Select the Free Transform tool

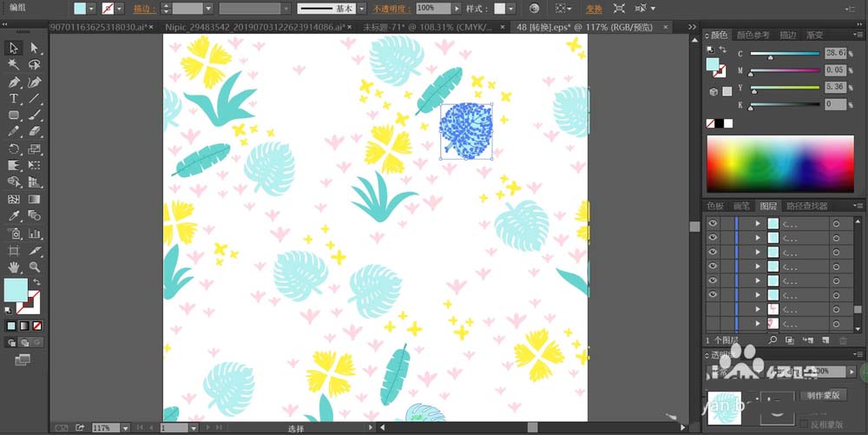35,165
